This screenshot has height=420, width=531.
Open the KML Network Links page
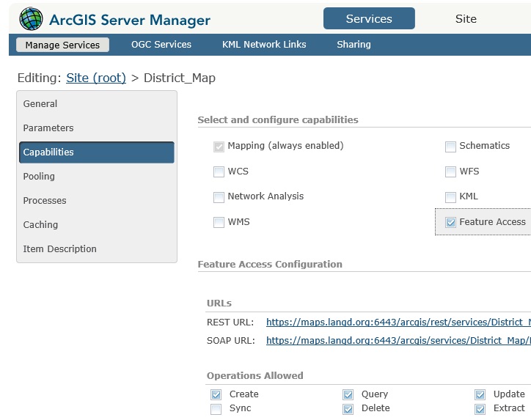[x=264, y=44]
